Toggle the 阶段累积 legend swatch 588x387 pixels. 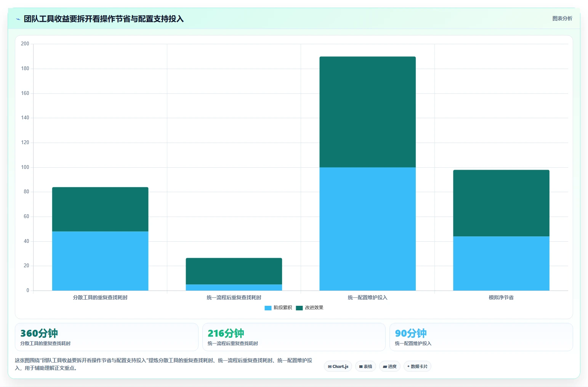pos(268,308)
